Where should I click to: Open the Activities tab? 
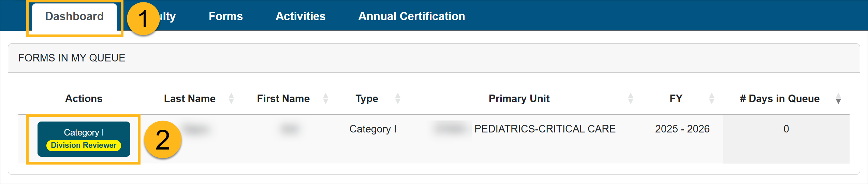click(300, 16)
